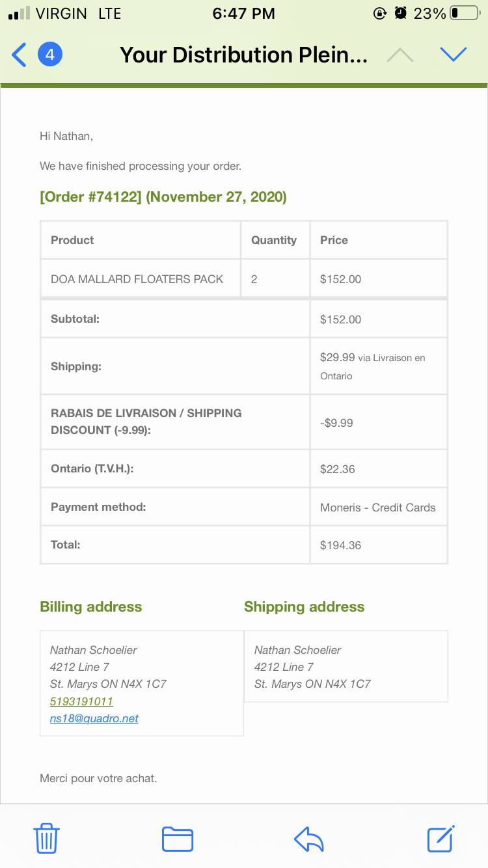This screenshot has height=868, width=488.
Task: Tap the Moneris - Credit Cards payment cell
Action: (x=379, y=507)
